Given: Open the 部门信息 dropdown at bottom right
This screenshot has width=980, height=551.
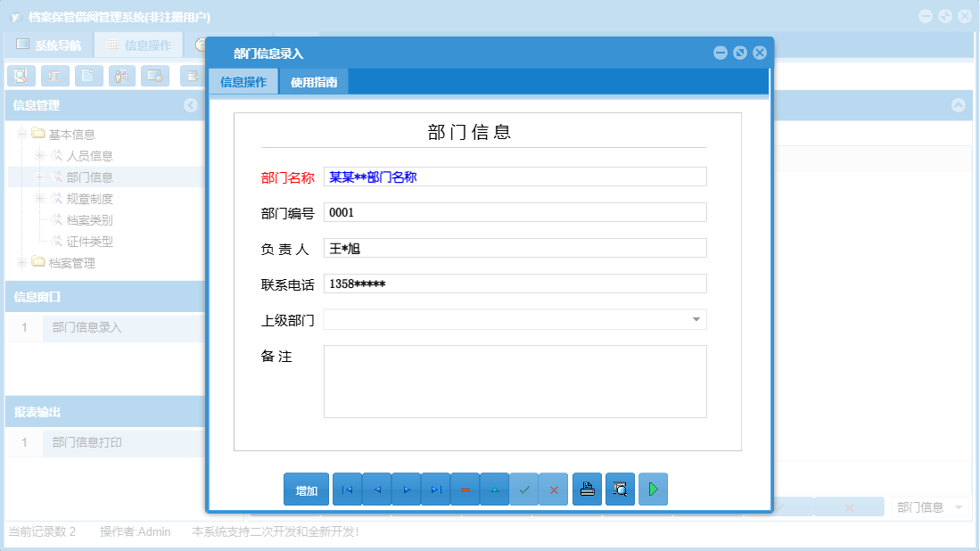Looking at the screenshot, I should pyautogui.click(x=929, y=506).
